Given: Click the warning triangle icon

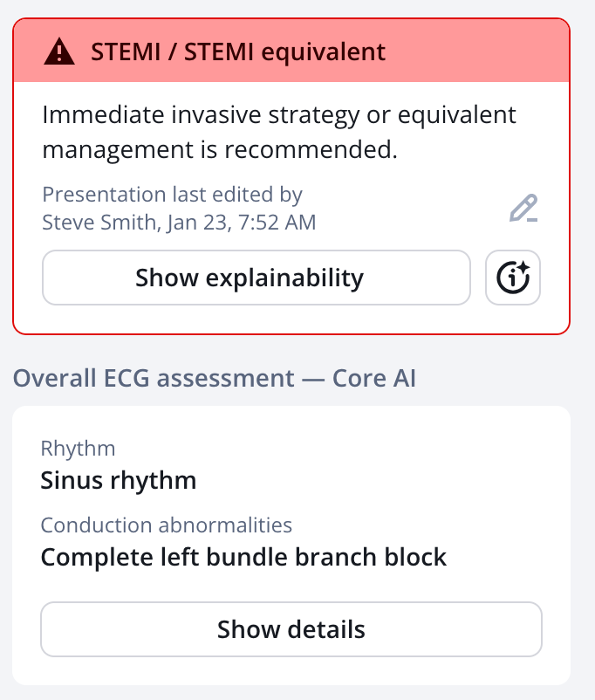Looking at the screenshot, I should (x=59, y=51).
